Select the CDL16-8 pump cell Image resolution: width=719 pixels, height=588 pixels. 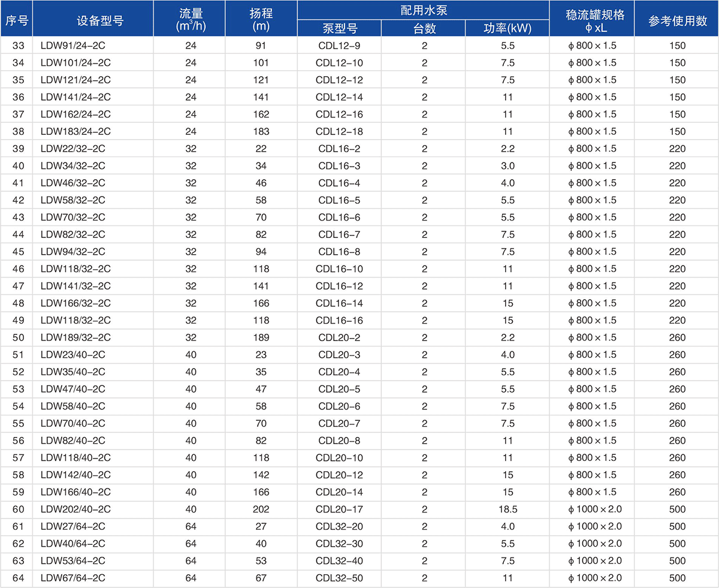pyautogui.click(x=339, y=251)
